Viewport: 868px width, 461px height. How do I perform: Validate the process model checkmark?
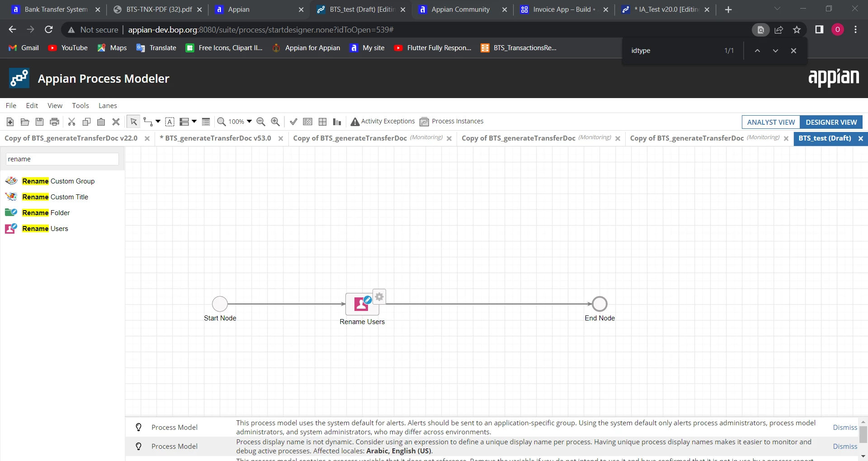(x=293, y=122)
